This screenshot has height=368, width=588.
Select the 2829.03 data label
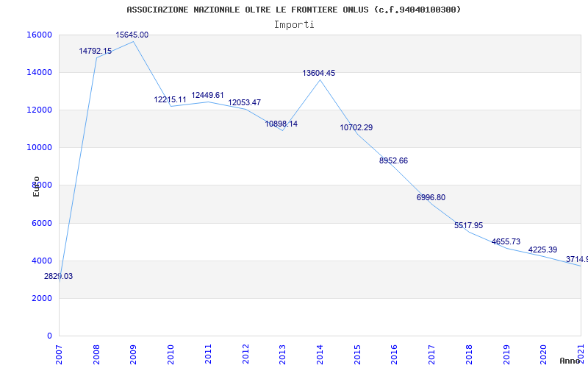[58, 277]
